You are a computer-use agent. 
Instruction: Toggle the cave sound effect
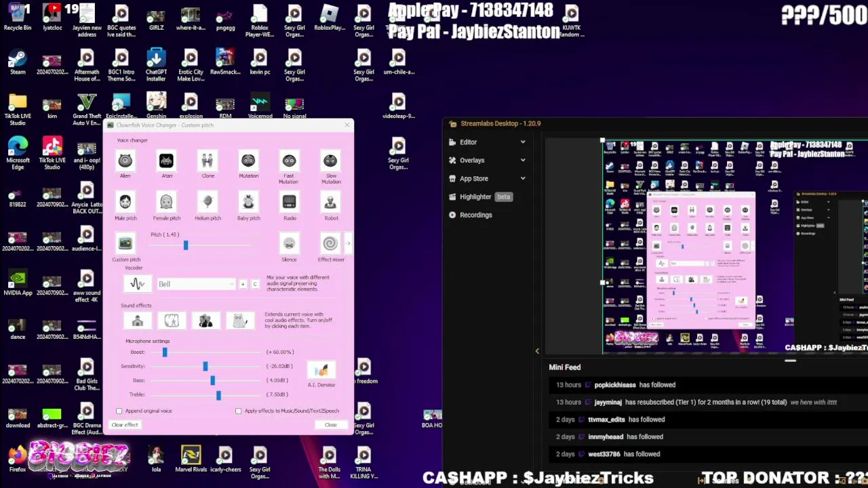pyautogui.click(x=172, y=321)
